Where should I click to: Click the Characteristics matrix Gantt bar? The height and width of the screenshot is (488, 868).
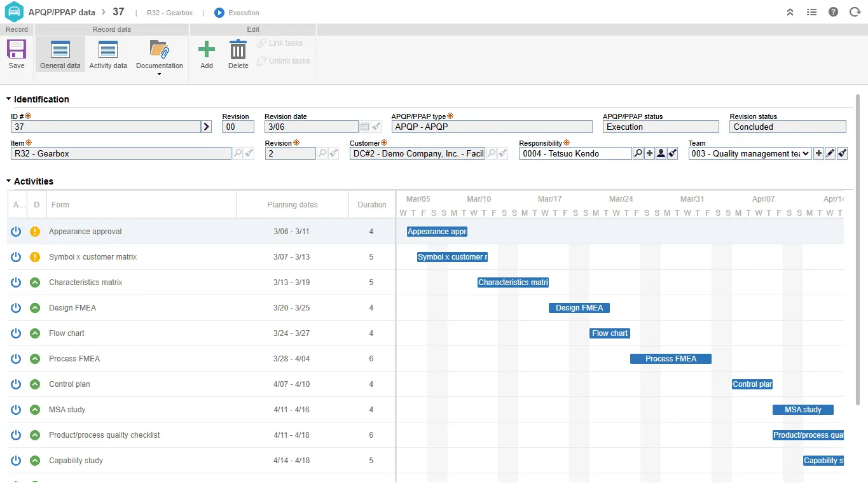[x=513, y=282]
